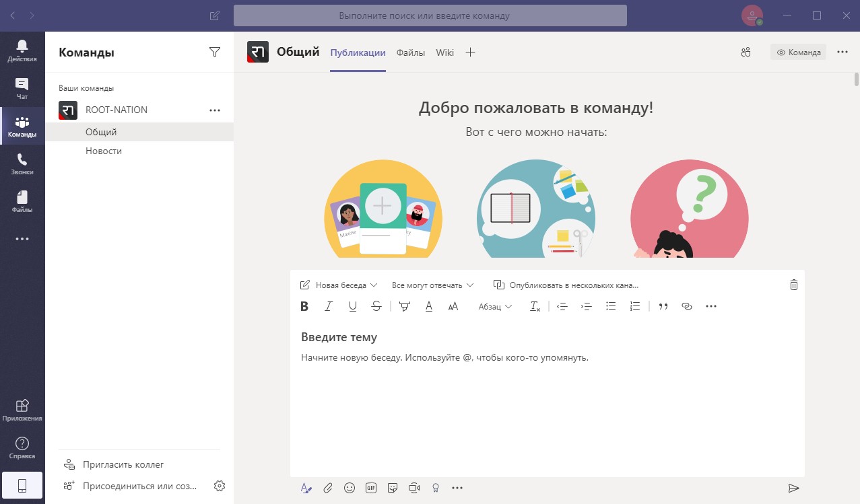Open the Все могут отвечать dropdown
Image resolution: width=860 pixels, height=504 pixels.
432,285
